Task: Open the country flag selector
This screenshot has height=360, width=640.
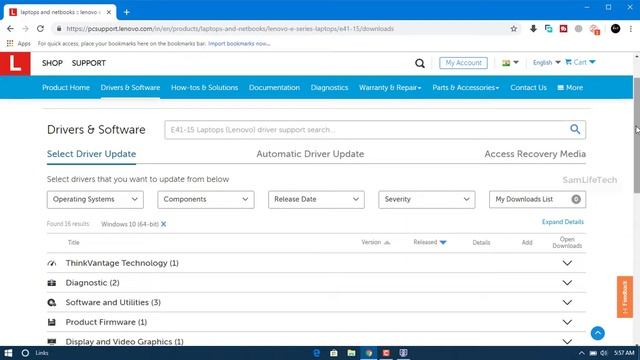Action: click(x=510, y=63)
